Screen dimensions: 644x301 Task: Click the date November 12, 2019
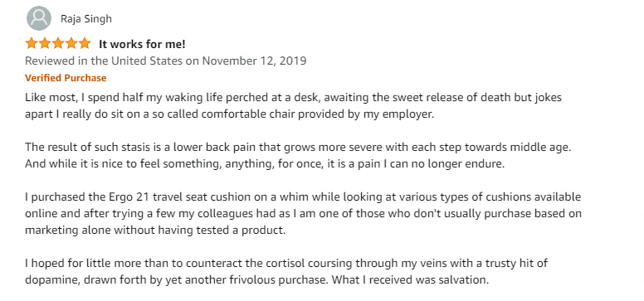[254, 61]
